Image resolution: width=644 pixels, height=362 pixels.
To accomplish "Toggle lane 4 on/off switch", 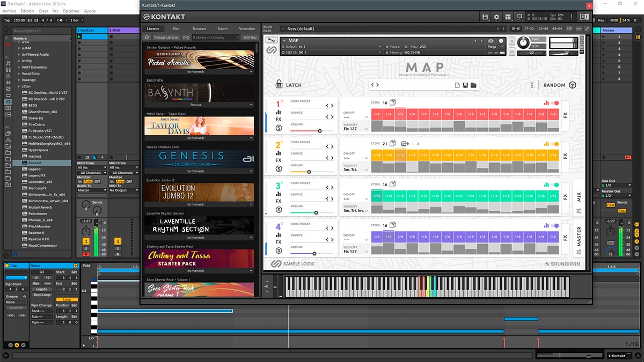I will click(554, 226).
